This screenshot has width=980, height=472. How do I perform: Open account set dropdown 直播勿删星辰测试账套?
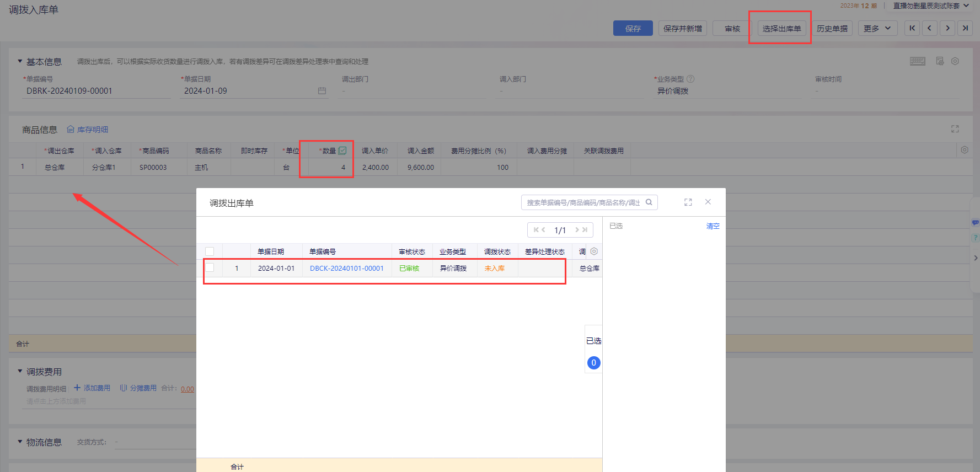[931, 6]
